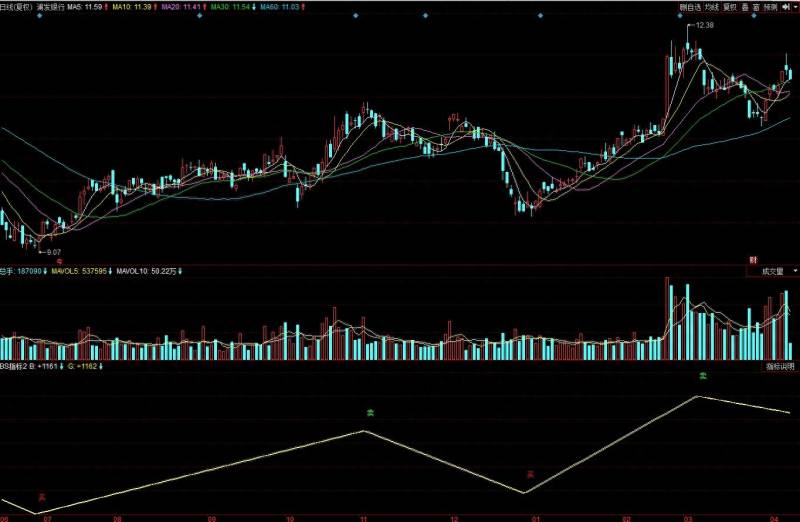Click the 总手: 187090 volume readout

20,271
